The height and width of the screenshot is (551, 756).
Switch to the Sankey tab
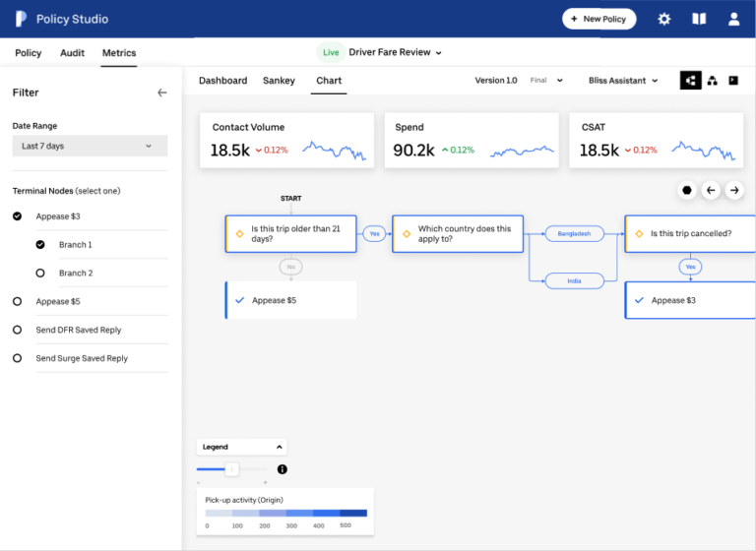coord(279,81)
